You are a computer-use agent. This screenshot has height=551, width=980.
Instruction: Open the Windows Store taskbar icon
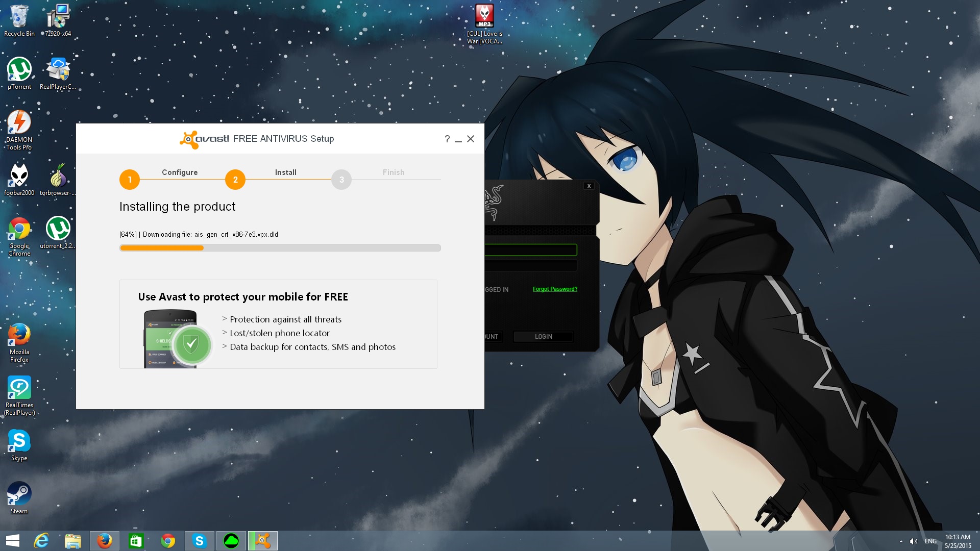(136, 541)
